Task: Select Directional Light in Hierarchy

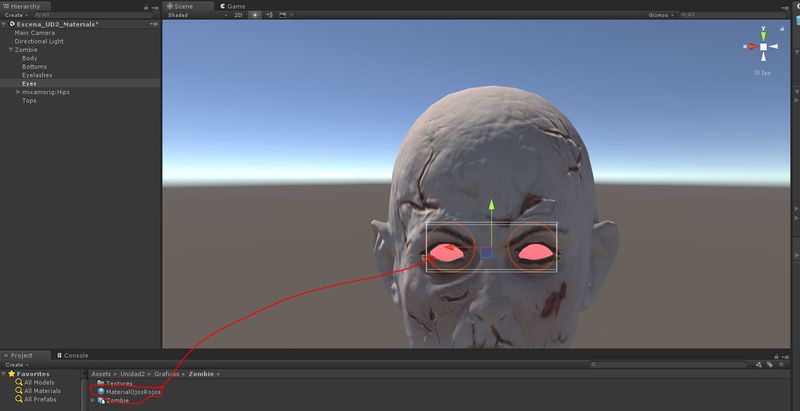Action: [39, 41]
